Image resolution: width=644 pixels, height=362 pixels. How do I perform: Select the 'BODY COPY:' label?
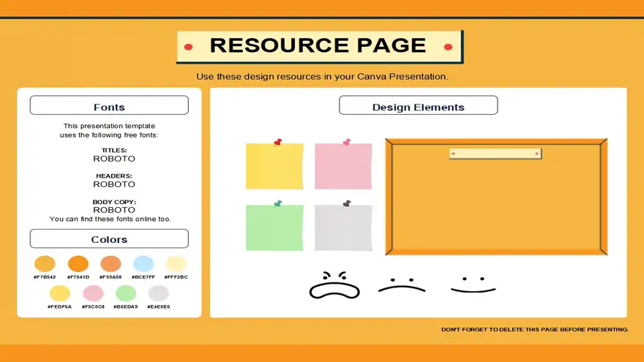[x=114, y=202]
